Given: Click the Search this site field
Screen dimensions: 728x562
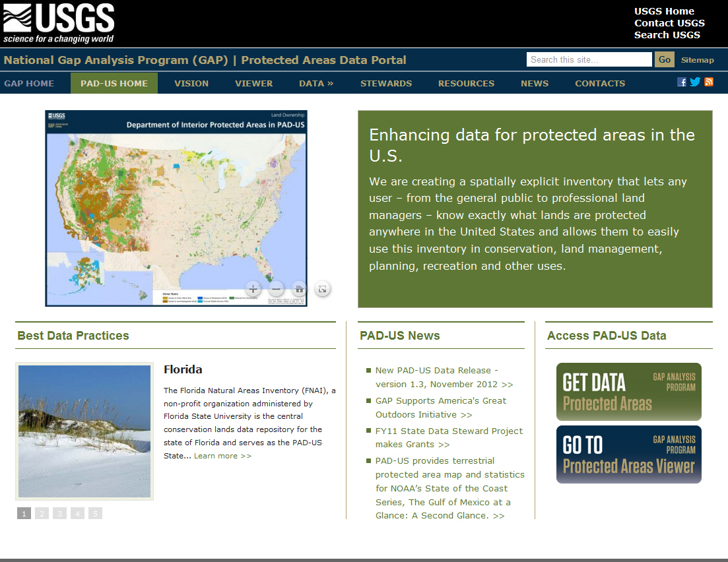Looking at the screenshot, I should click(x=589, y=59).
